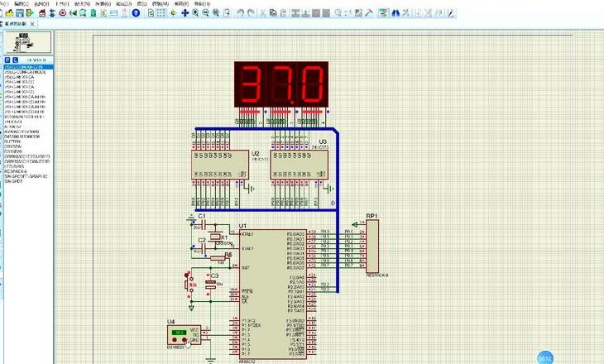Screen dimensions: 604x364
Task: Select the RP1 resistor pack component
Action: (x=372, y=247)
